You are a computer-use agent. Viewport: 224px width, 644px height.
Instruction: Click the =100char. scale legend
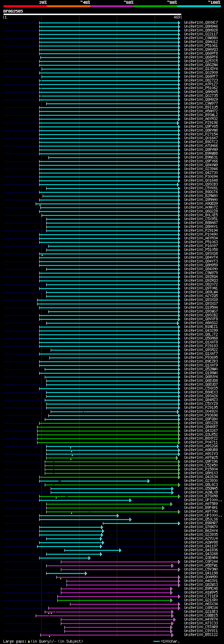click(x=167, y=641)
